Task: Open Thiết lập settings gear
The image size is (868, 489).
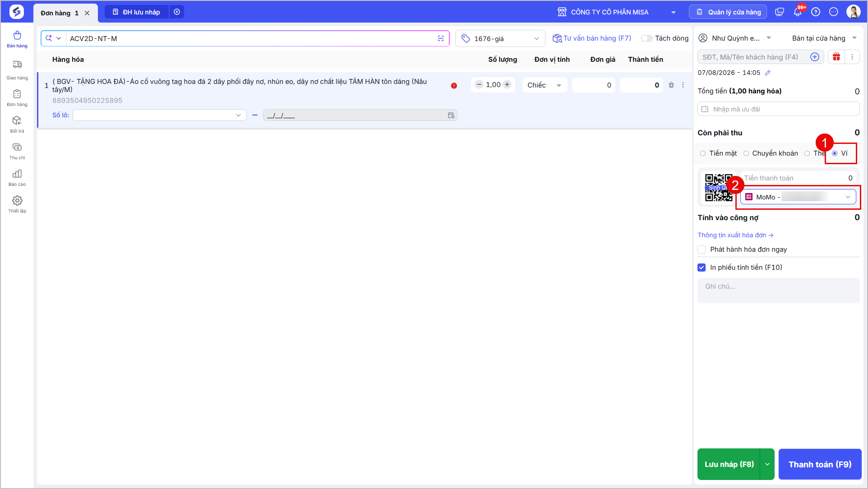Action: coord(17,204)
